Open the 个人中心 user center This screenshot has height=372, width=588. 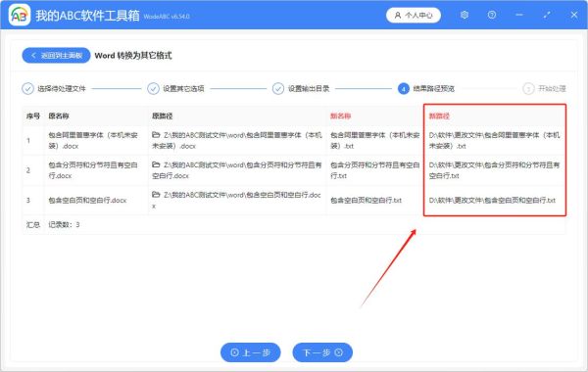pos(414,15)
